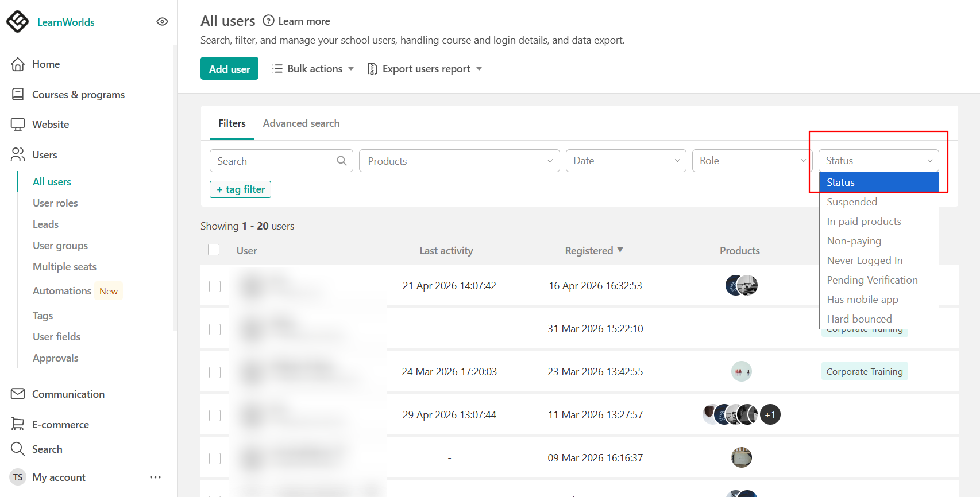Open the Export users report dropdown
This screenshot has width=980, height=497.
point(425,69)
